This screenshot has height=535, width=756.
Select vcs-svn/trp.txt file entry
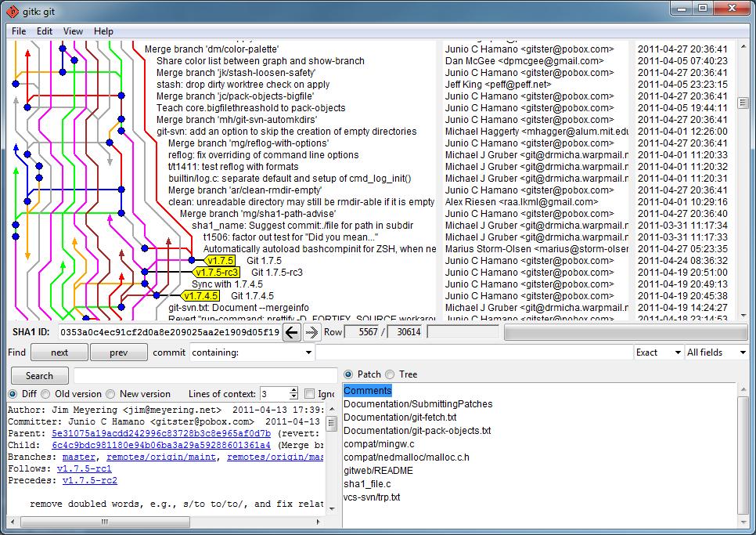pos(372,497)
